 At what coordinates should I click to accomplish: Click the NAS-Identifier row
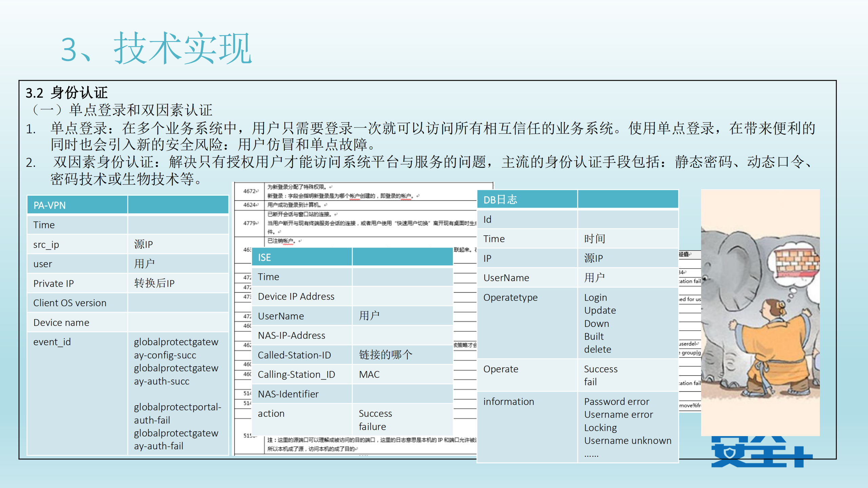pos(288,394)
